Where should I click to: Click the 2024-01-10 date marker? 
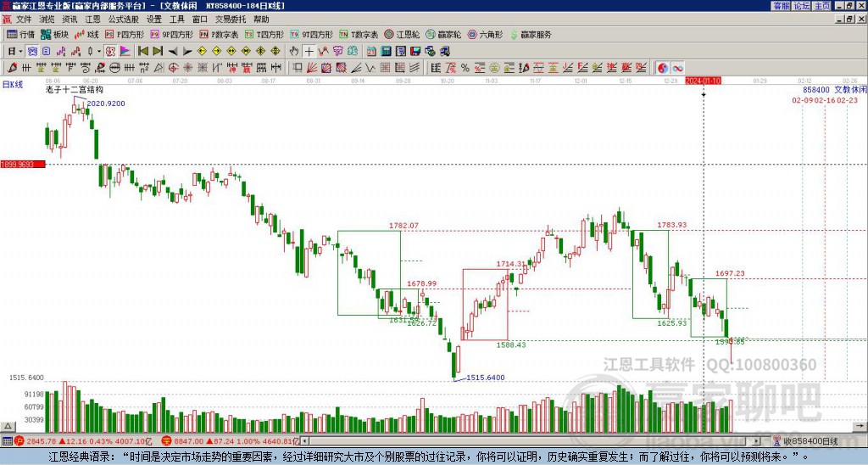click(x=703, y=81)
